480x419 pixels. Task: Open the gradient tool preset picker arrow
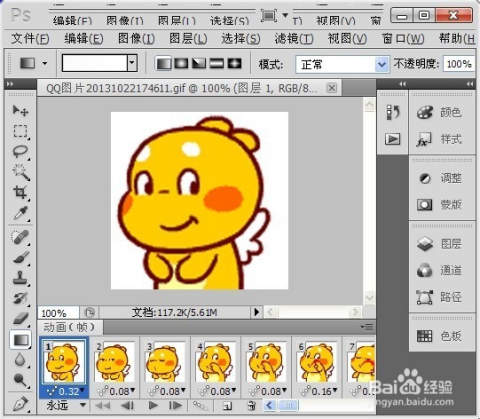[x=45, y=63]
